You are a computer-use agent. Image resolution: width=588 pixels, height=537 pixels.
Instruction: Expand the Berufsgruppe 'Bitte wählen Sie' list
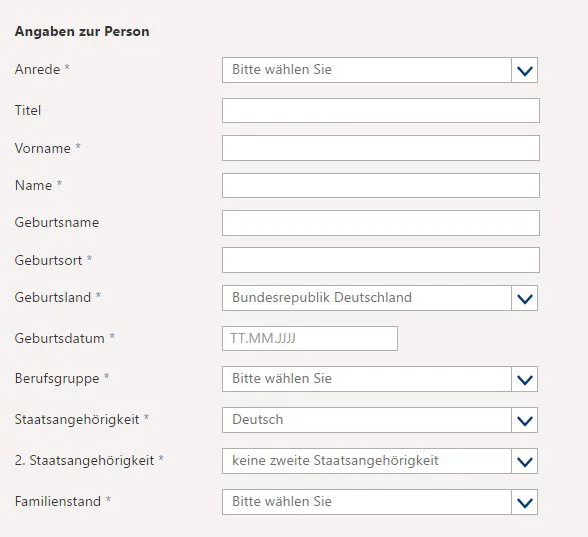click(380, 379)
